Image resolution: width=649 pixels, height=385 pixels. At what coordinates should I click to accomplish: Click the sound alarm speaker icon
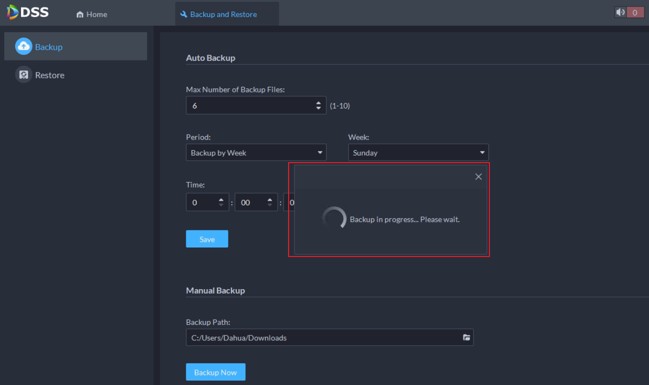620,12
